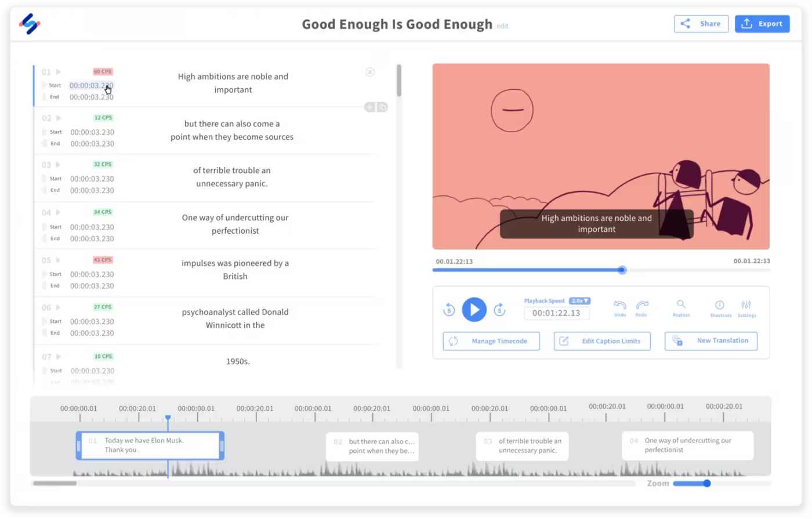The image size is (812, 519).
Task: Create a New Translation
Action: [711, 341]
